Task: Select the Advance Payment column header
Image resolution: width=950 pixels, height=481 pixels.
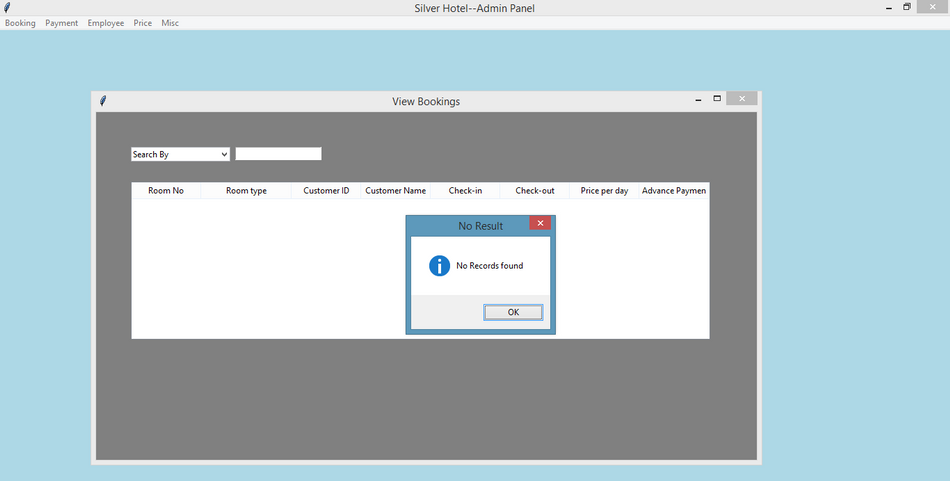Action: (x=673, y=191)
